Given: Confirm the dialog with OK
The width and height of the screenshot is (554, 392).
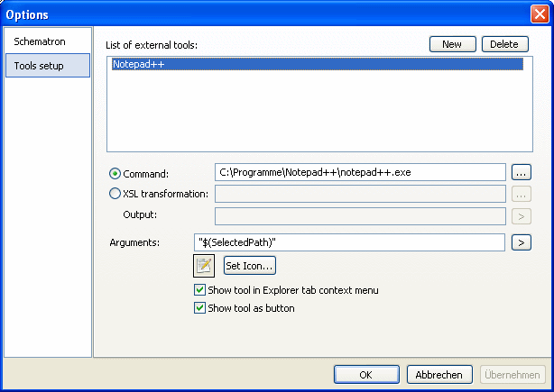Looking at the screenshot, I should click(366, 375).
